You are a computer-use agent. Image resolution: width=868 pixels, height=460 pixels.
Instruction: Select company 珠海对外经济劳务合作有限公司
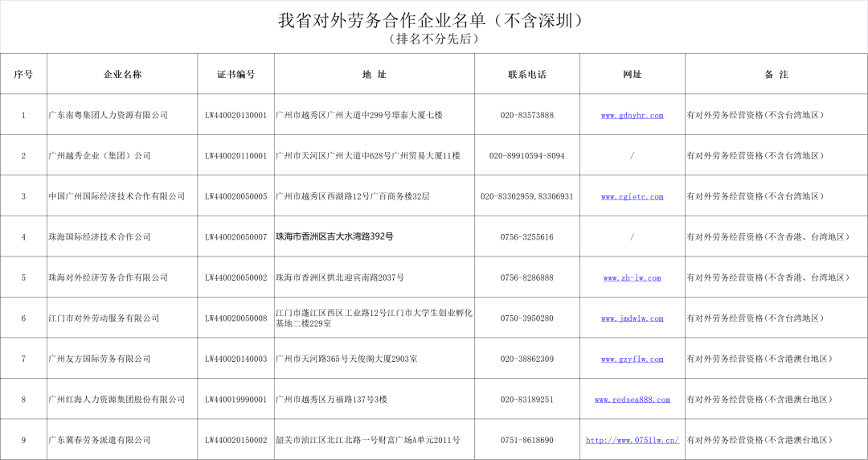coord(108,277)
